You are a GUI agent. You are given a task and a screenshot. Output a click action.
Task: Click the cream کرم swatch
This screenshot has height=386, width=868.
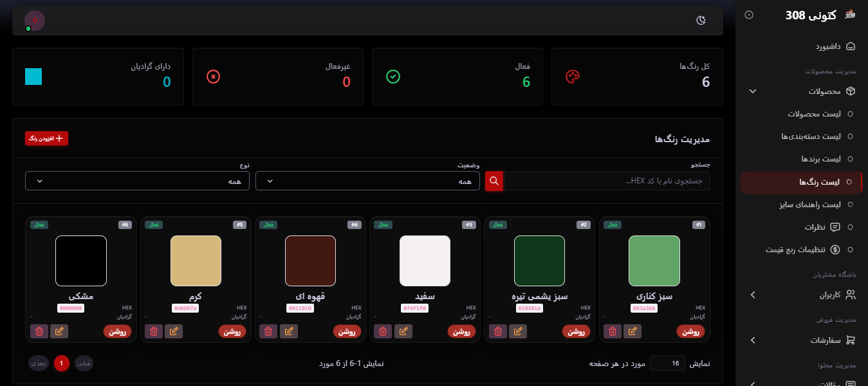pyautogui.click(x=196, y=261)
